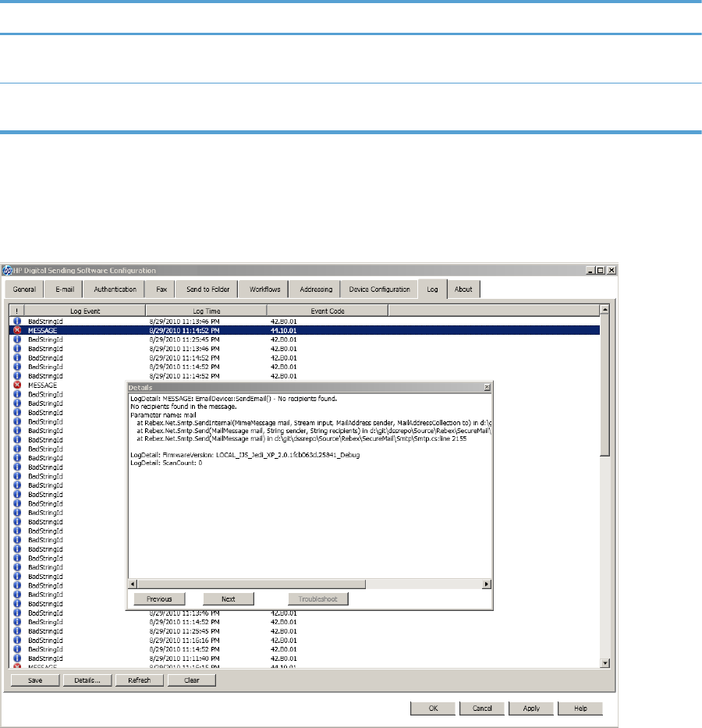Open the Authentication tab

coord(115,289)
